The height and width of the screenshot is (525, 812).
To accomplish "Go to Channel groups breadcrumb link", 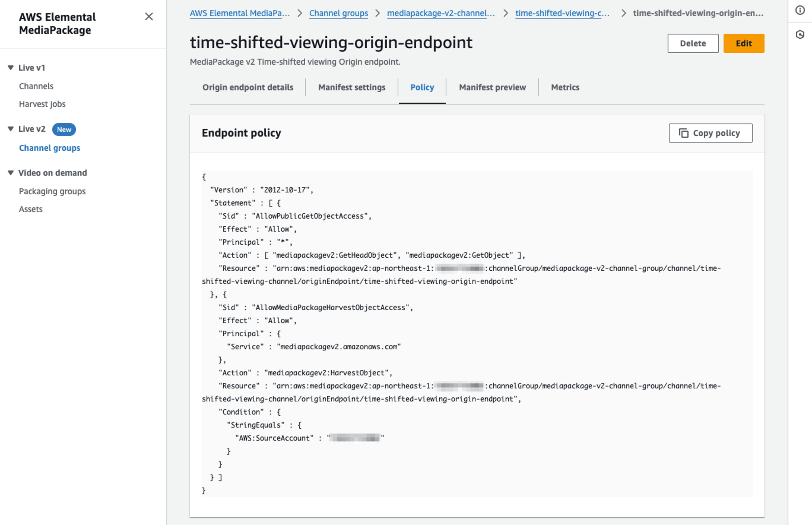I will (339, 13).
